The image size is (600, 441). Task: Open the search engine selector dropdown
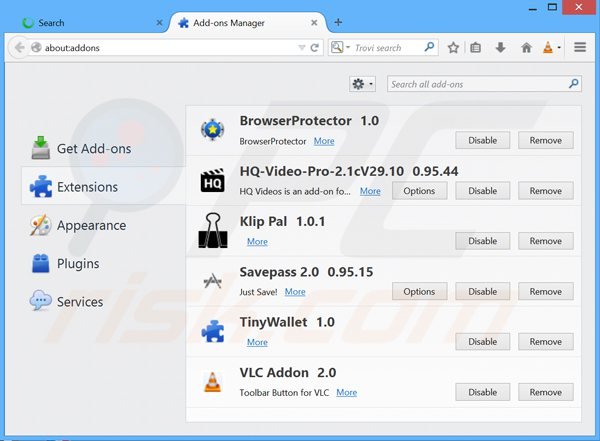340,47
